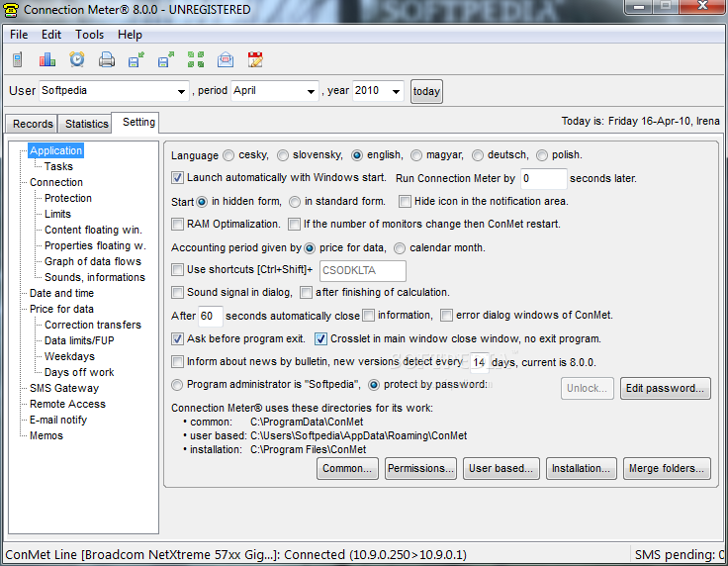Open the year dropdown
The width and height of the screenshot is (728, 566).
click(396, 91)
